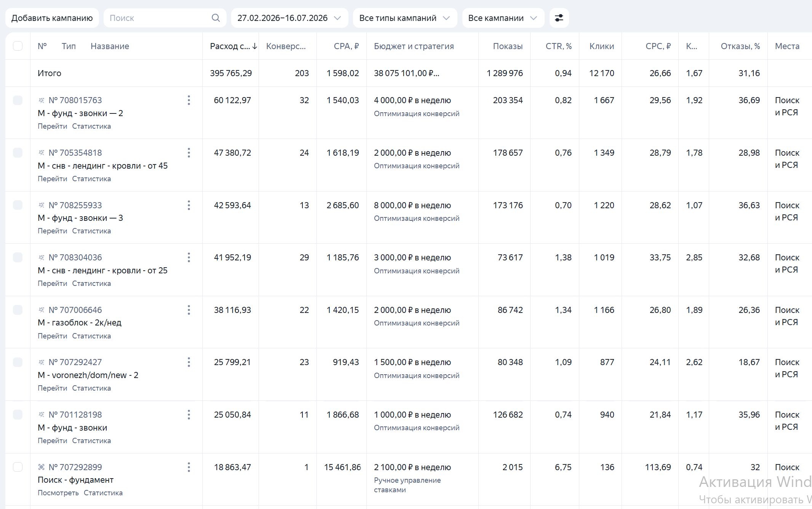
Task: Open the Все типы кампаний dropdown
Action: [x=405, y=18]
